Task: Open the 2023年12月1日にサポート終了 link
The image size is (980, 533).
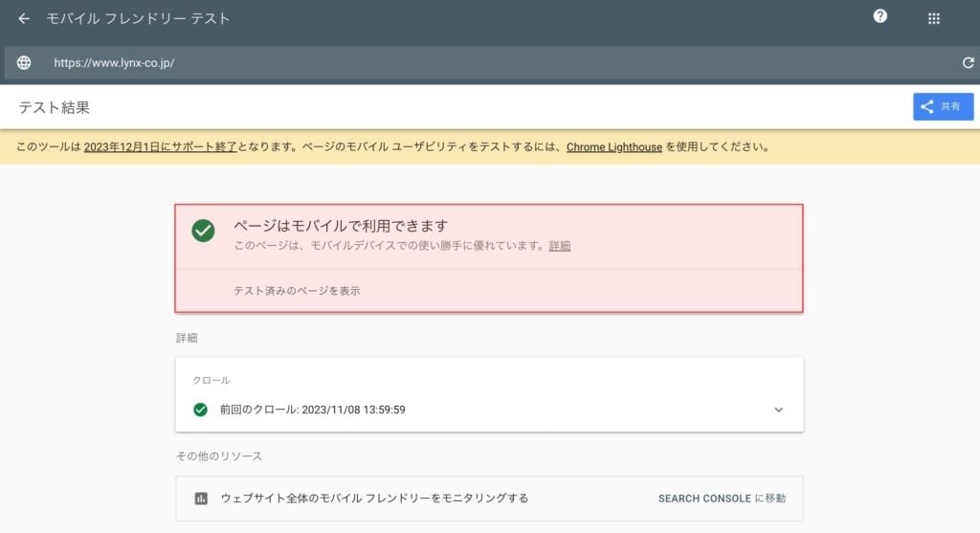Action: tap(160, 146)
